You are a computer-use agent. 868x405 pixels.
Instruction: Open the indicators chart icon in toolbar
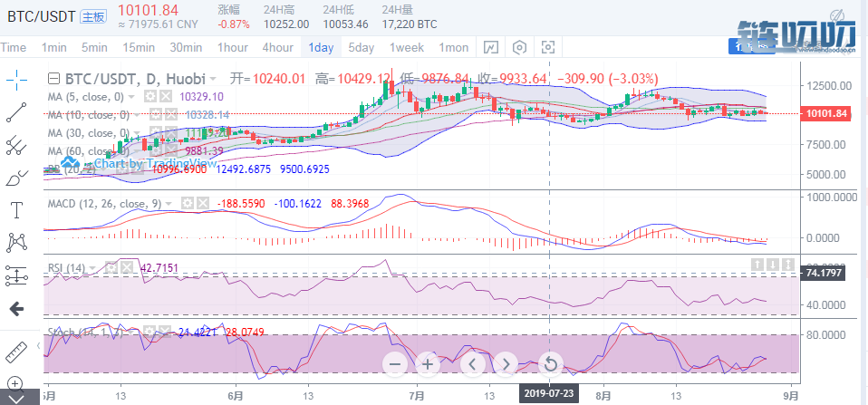point(490,47)
